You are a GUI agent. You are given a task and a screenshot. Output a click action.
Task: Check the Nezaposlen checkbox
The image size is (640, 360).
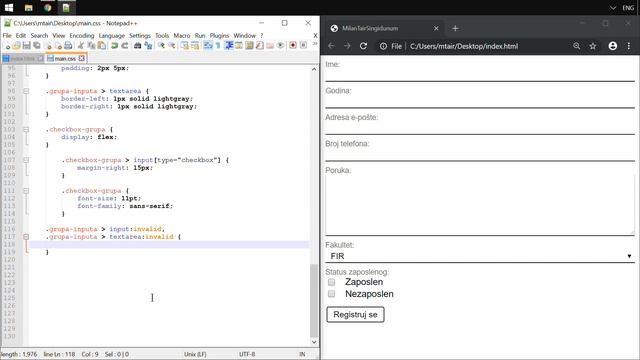point(331,294)
